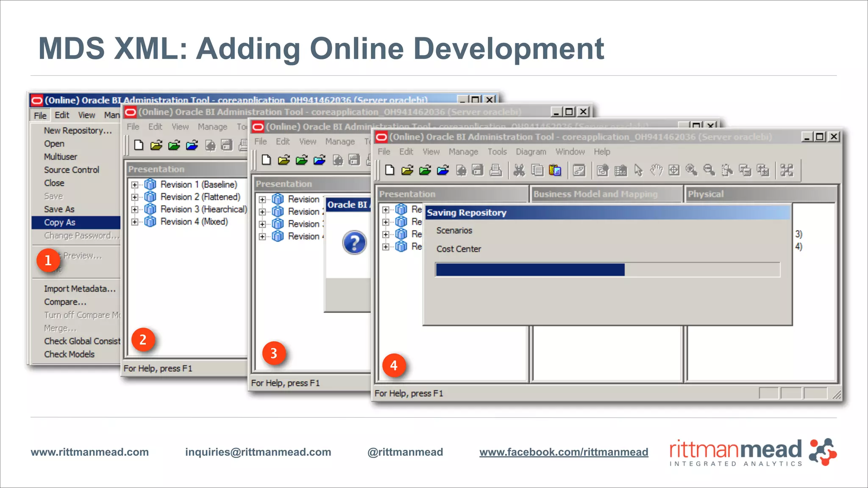Open File menu in the front window

point(384,152)
